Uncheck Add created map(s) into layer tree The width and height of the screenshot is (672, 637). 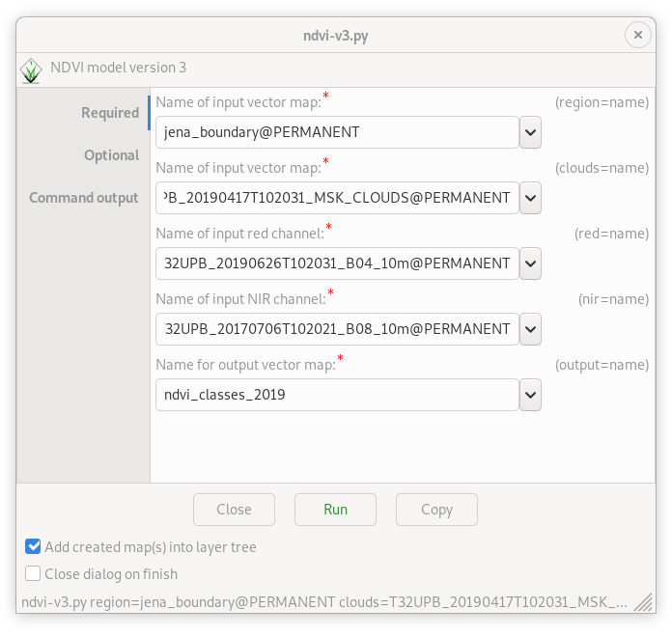(x=33, y=546)
